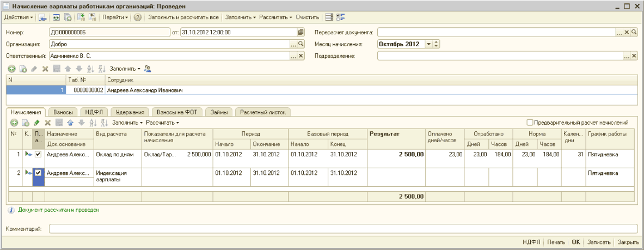Click blue move up arrow in Начисления toolbar
Viewport: 644px width, 250px height.
point(70,123)
